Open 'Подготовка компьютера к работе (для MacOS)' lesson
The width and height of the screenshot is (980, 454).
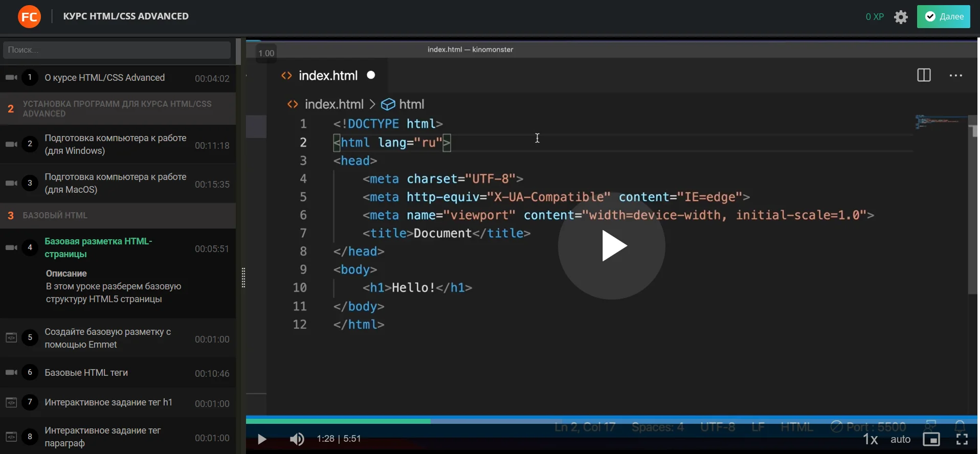click(115, 183)
